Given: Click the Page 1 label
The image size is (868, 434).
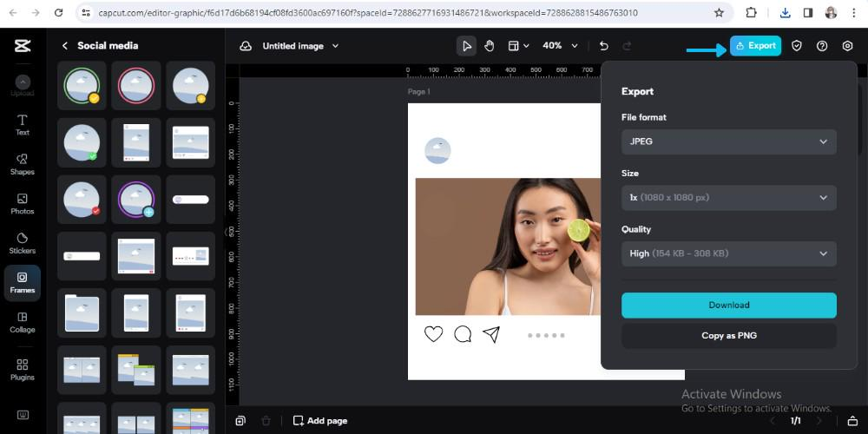Looking at the screenshot, I should (x=419, y=92).
